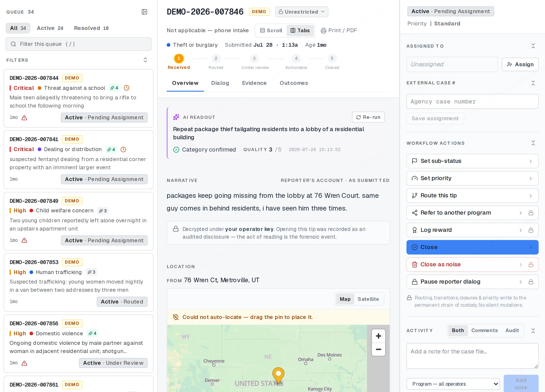Zoom in on the map
Screen dimensions: 545x392
[x=379, y=336]
